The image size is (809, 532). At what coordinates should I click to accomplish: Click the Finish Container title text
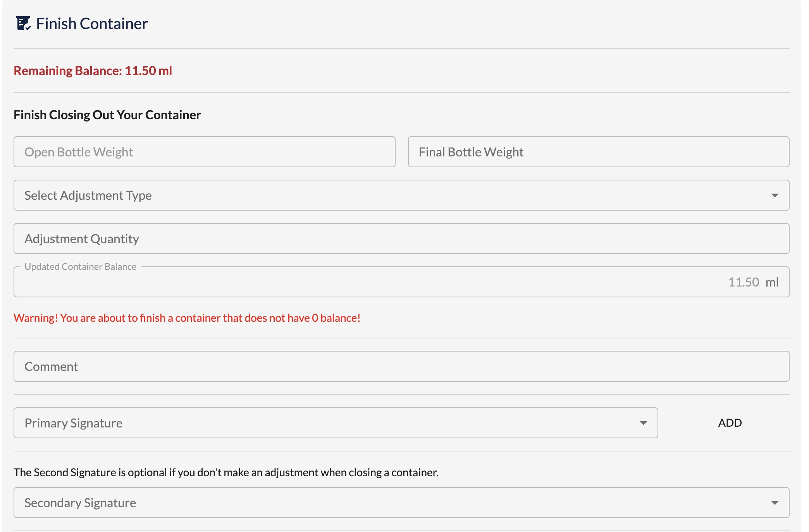pyautogui.click(x=92, y=24)
